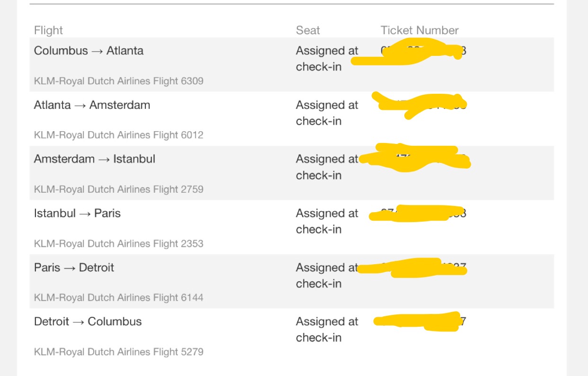
Task: Select the Istanbul → Paris flight row
Action: pyautogui.click(x=292, y=227)
